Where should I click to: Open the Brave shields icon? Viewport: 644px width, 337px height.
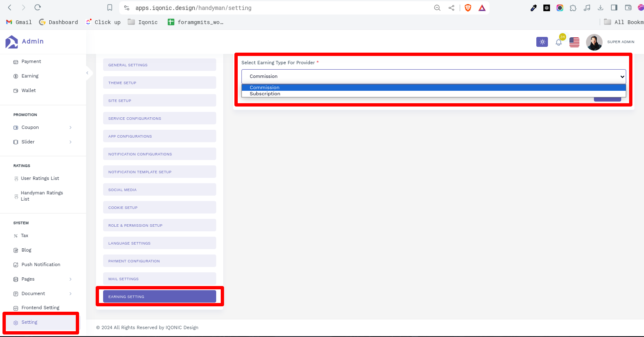[x=468, y=8]
